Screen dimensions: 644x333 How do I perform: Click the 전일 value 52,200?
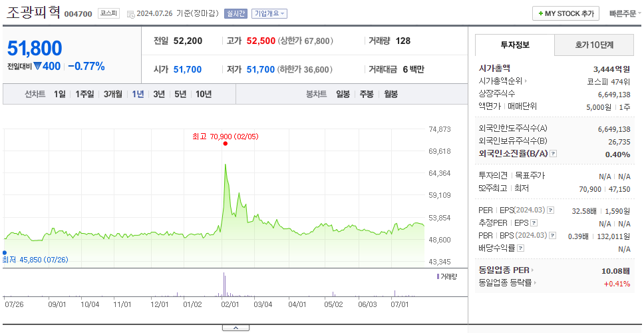pos(188,41)
